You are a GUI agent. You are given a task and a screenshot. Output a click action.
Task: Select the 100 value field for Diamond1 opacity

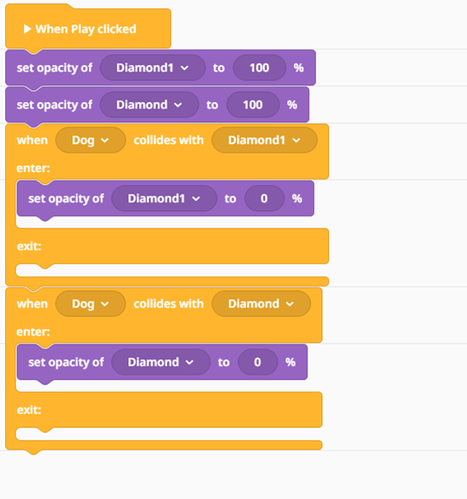259,68
